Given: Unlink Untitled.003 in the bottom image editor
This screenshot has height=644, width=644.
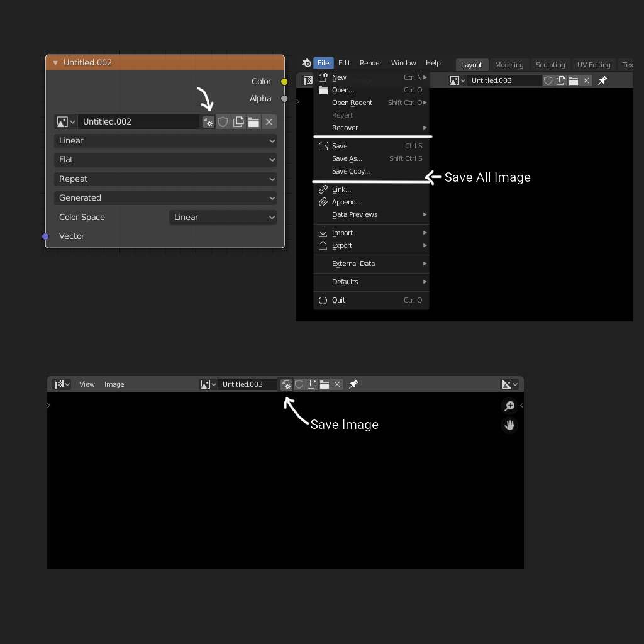Looking at the screenshot, I should click(337, 384).
